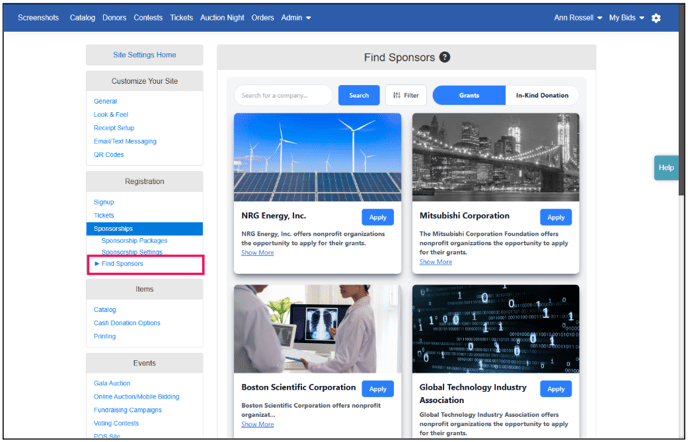The width and height of the screenshot is (688, 442).
Task: Click the Boston Scientific Corporation title
Action: coord(298,388)
